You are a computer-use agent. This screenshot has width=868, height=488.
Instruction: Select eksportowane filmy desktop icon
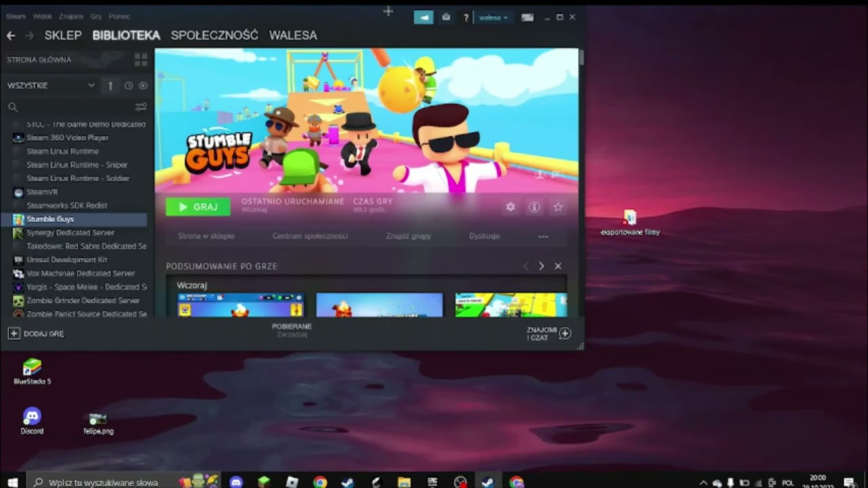(630, 223)
